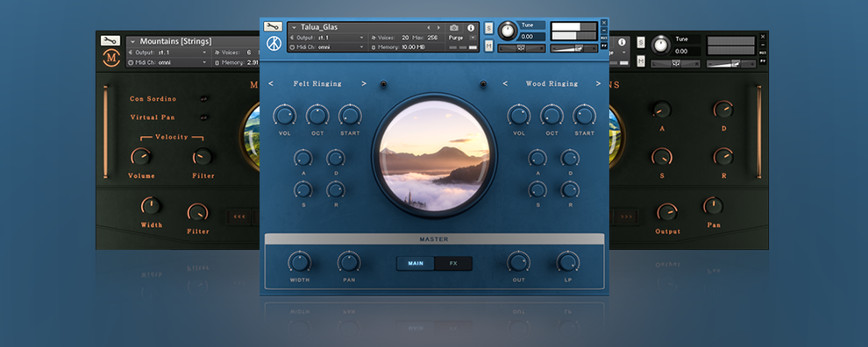Toggle the Con Sordino switch

click(203, 98)
